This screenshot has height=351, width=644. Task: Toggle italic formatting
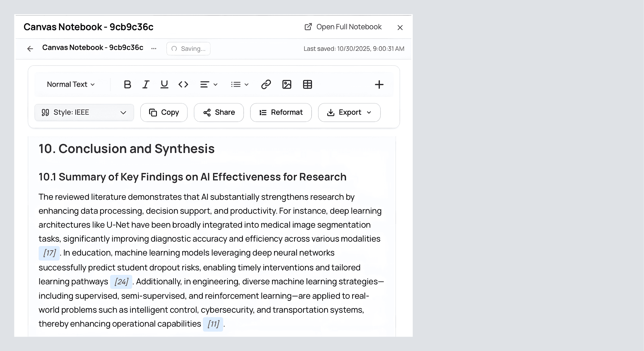[x=146, y=84]
